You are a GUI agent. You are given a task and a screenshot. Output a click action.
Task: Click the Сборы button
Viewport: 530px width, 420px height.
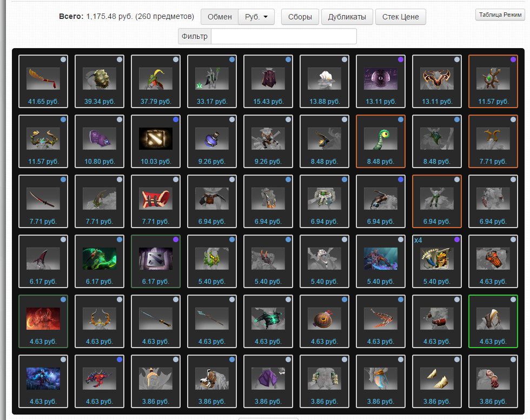(300, 17)
